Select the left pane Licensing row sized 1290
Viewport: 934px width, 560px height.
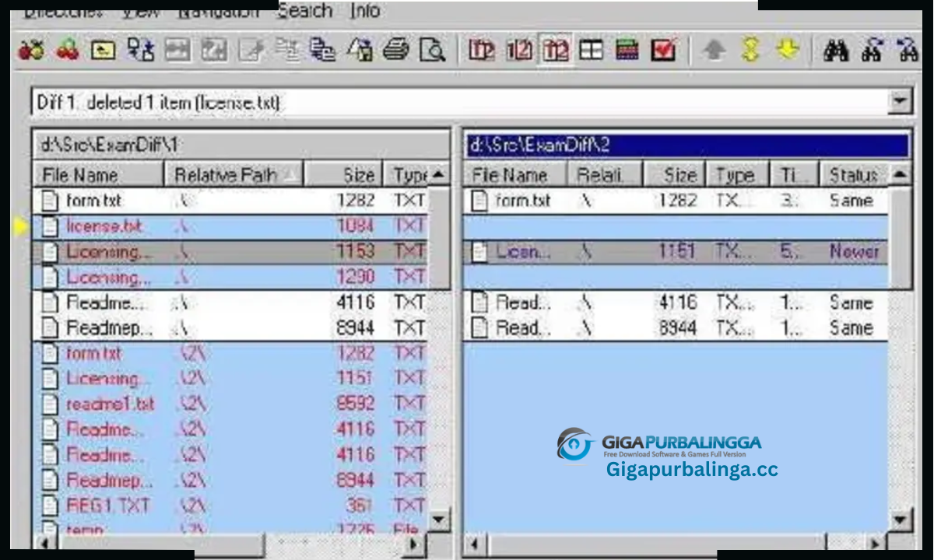[230, 278]
